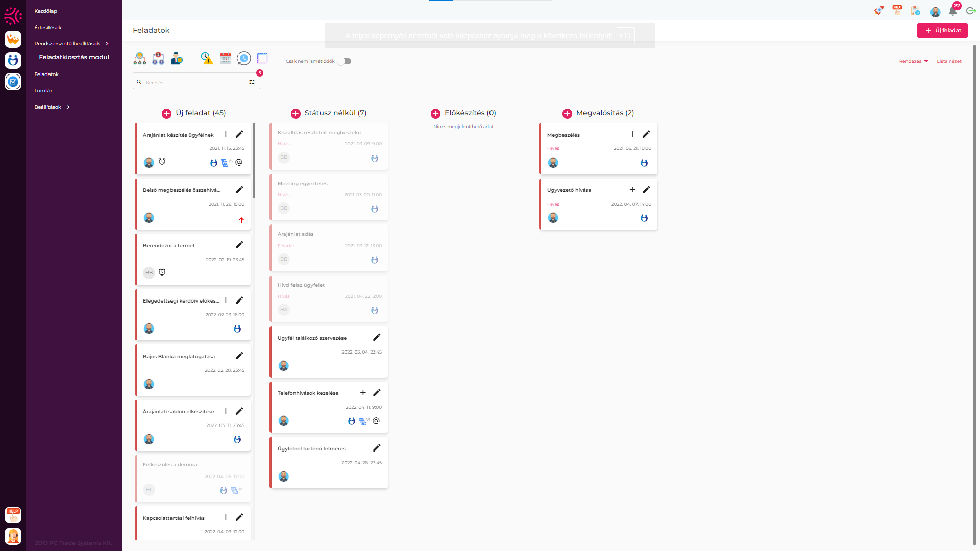Switch to Lista nézet

pyautogui.click(x=949, y=61)
